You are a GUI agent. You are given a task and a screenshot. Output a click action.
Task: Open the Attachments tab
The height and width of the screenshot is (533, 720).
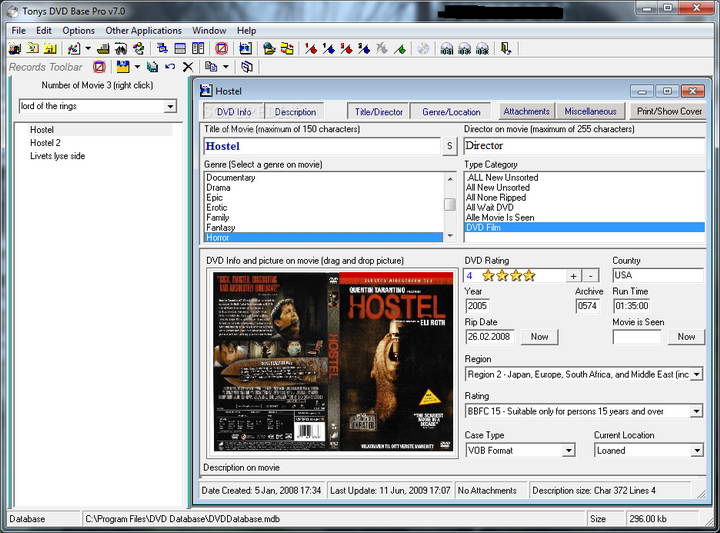click(526, 111)
